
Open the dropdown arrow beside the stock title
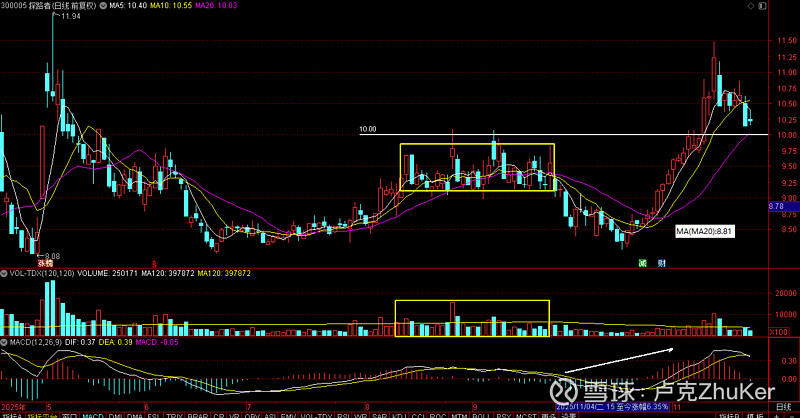coord(103,6)
